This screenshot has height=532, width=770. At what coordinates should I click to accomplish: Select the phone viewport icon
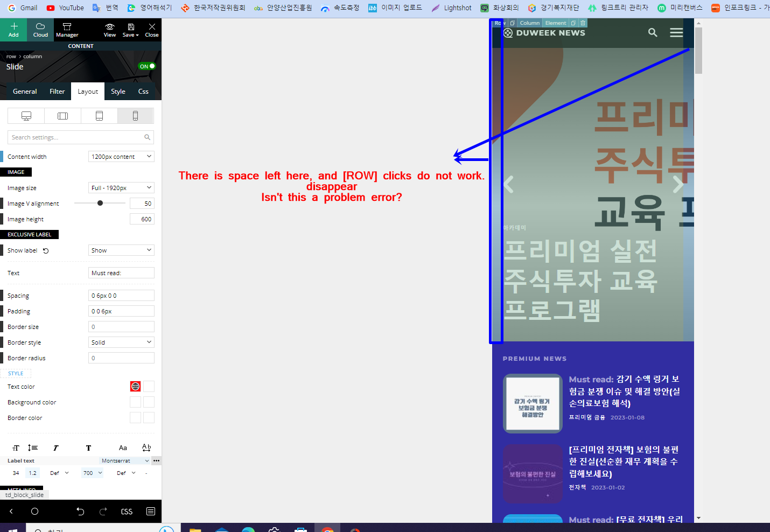135,116
